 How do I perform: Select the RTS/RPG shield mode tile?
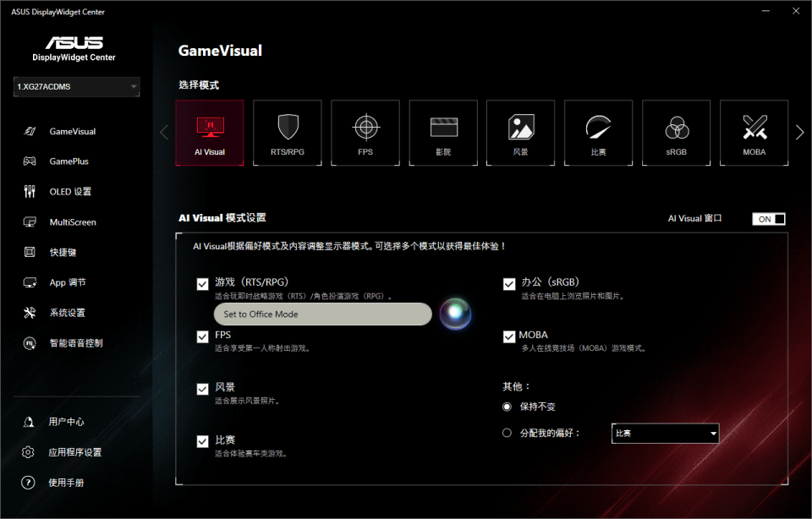(288, 133)
